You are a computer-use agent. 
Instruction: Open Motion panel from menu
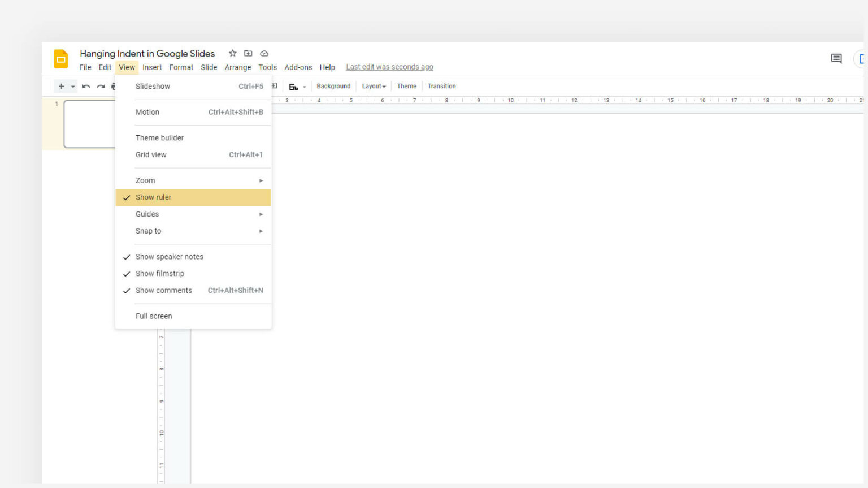click(x=193, y=112)
